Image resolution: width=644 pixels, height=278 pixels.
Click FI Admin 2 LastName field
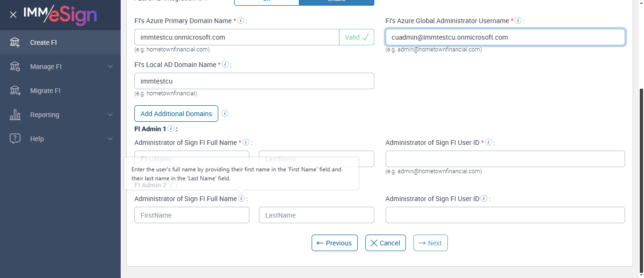point(316,215)
